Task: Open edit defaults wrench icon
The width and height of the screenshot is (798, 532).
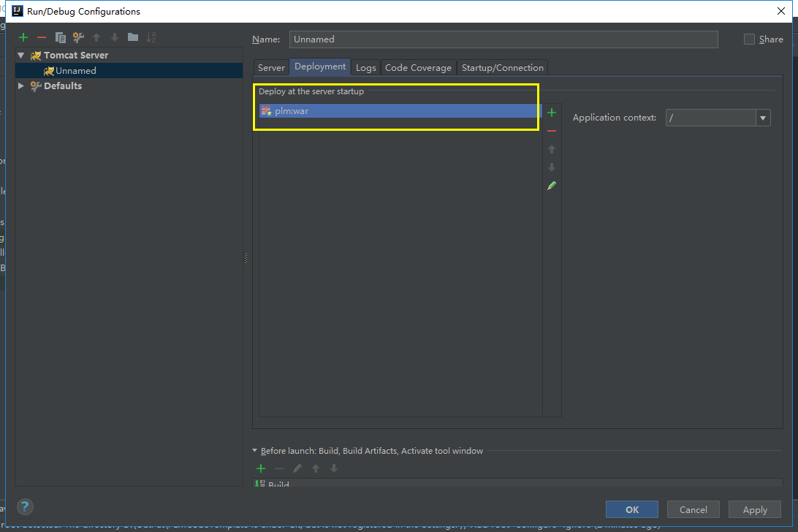Action: 78,37
